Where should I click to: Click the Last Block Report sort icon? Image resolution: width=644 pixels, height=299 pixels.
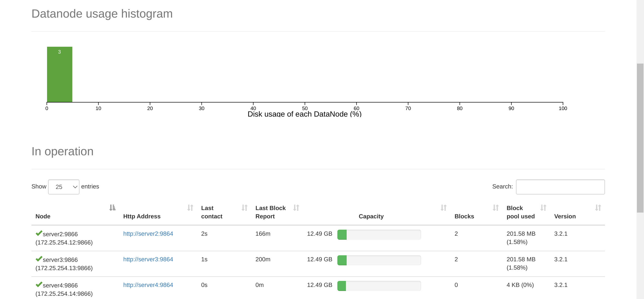coord(296,208)
